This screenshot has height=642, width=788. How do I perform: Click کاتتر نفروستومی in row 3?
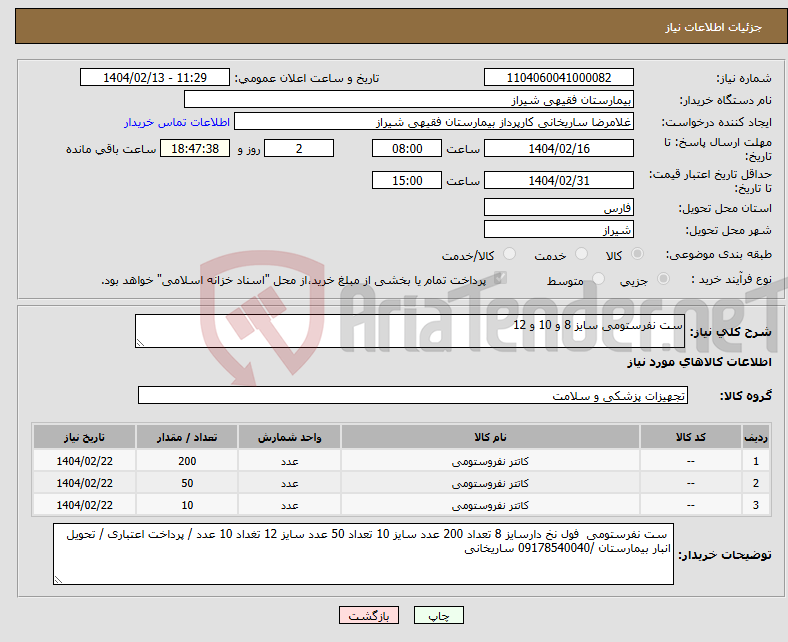[x=490, y=505]
